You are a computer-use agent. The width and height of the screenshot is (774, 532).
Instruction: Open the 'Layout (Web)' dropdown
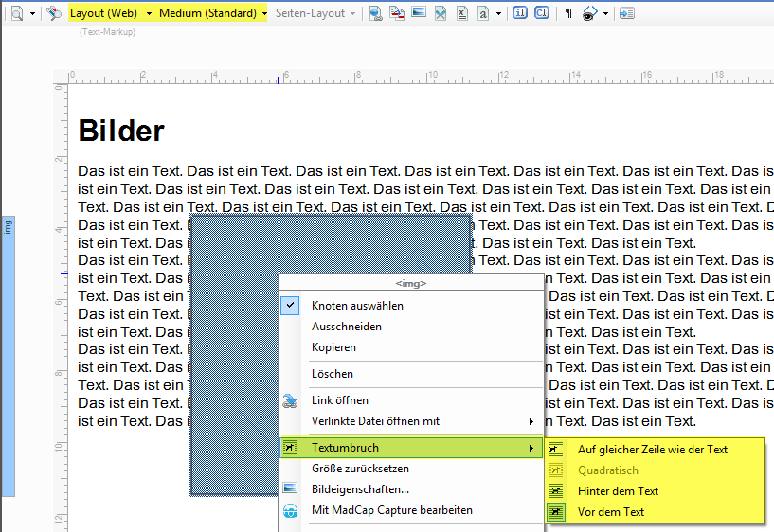click(109, 13)
